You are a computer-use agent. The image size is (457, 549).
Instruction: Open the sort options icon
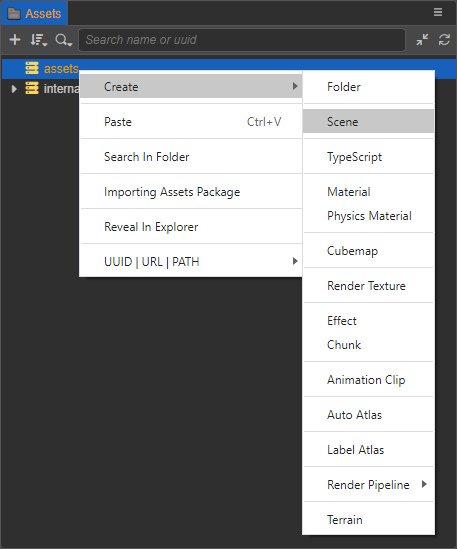point(38,40)
